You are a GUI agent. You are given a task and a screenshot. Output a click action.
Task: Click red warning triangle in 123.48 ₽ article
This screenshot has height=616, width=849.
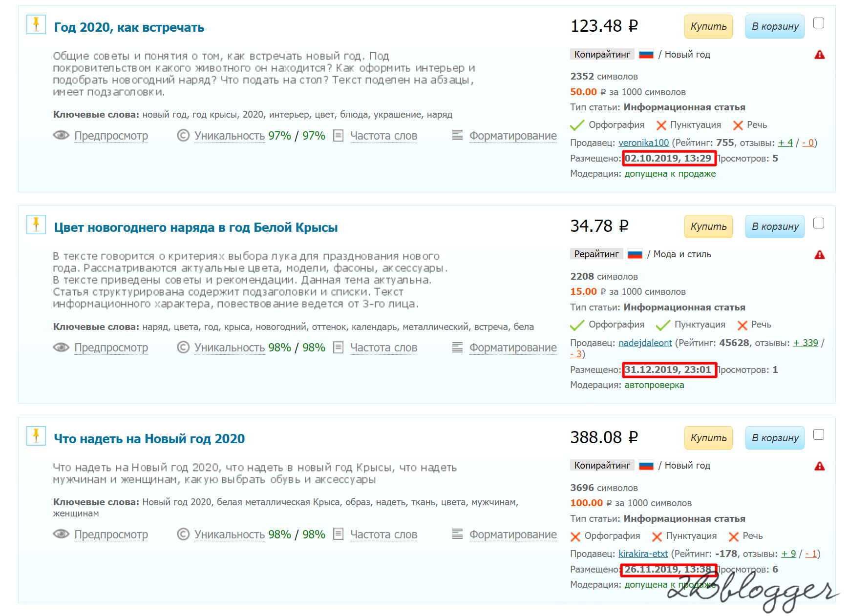[819, 55]
